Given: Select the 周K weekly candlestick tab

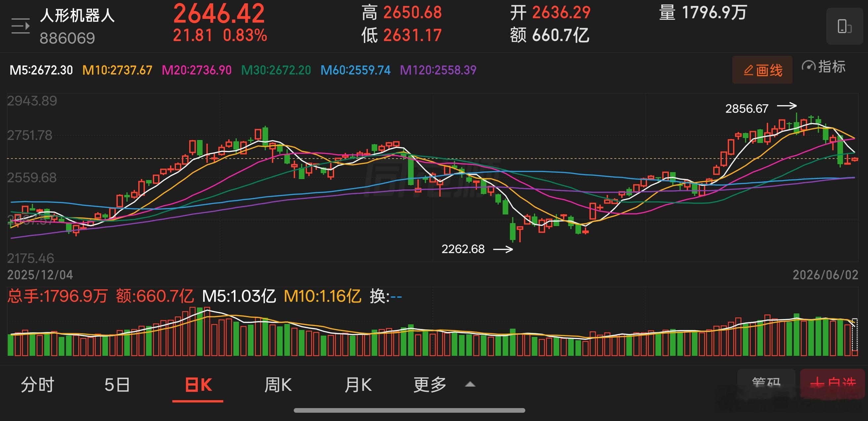Looking at the screenshot, I should 278,385.
